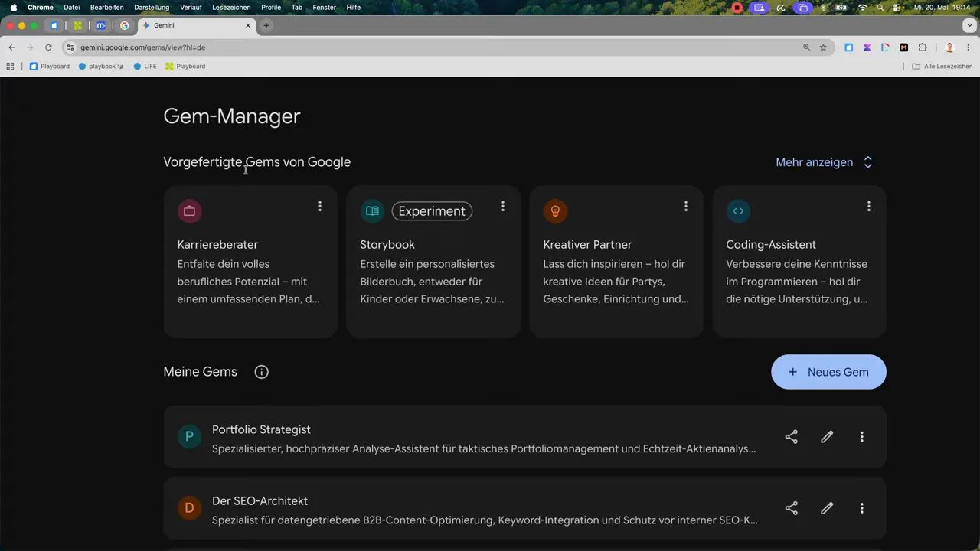Viewport: 980px width, 551px height.
Task: Stop the red recording menu bar icon
Action: click(x=737, y=8)
